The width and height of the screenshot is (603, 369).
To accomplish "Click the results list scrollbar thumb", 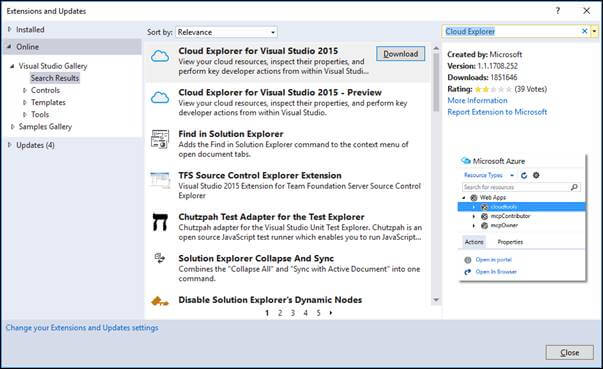I will click(x=436, y=82).
